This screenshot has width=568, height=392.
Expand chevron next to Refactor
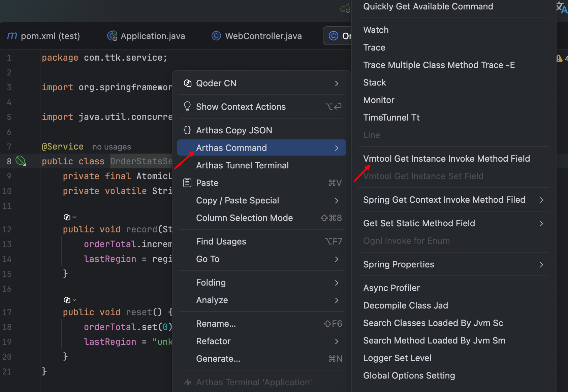click(x=337, y=341)
